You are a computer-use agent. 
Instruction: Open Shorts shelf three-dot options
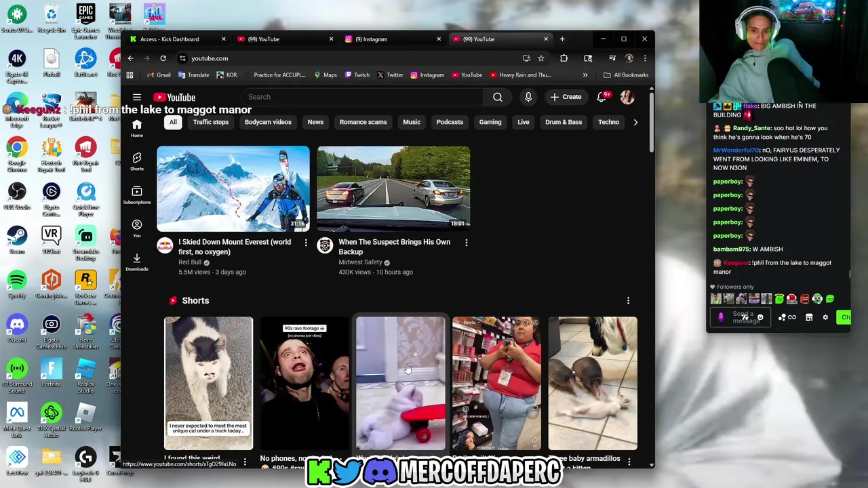[628, 300]
